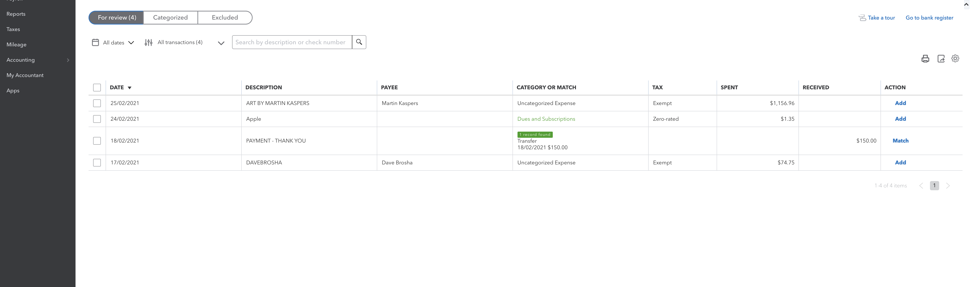Open the Excluded tab
The height and width of the screenshot is (287, 980).
click(224, 17)
